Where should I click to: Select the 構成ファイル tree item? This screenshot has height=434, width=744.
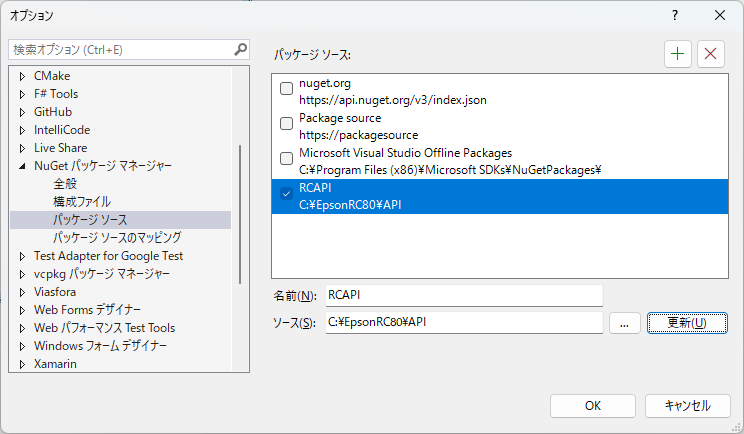click(x=82, y=202)
